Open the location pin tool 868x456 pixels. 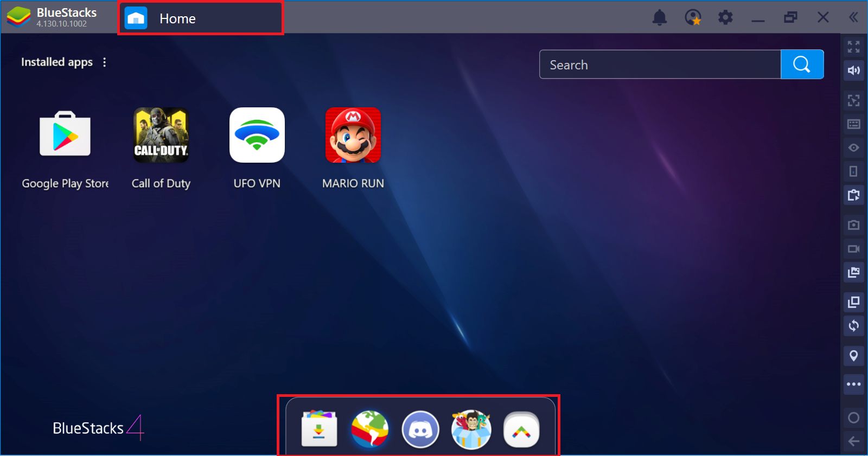(853, 356)
